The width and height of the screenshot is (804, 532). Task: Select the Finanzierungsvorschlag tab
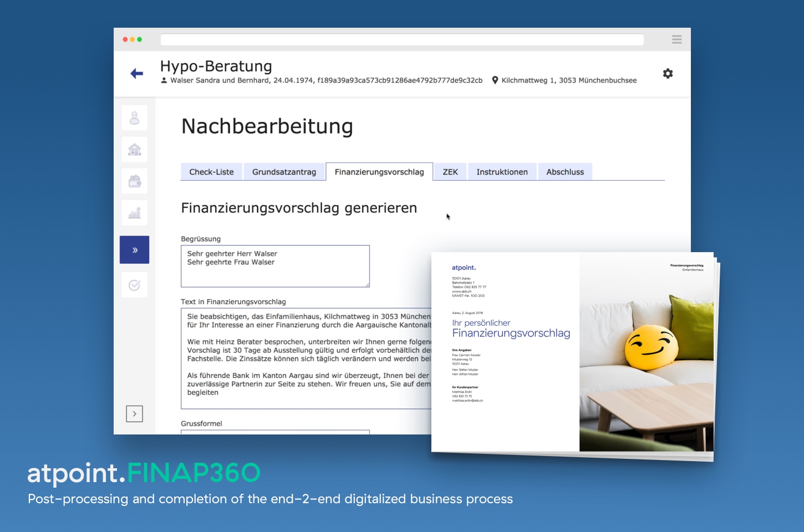pyautogui.click(x=379, y=172)
